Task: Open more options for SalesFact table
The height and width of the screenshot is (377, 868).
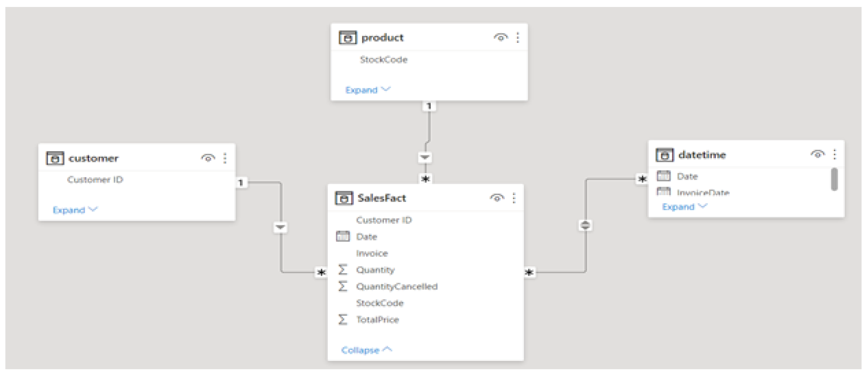Action: [x=514, y=198]
